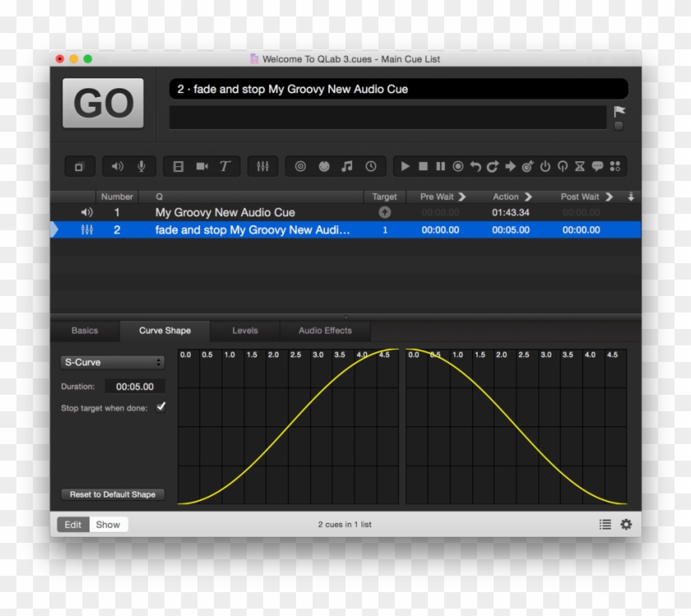Click the Number column header
691x616 pixels.
[117, 197]
